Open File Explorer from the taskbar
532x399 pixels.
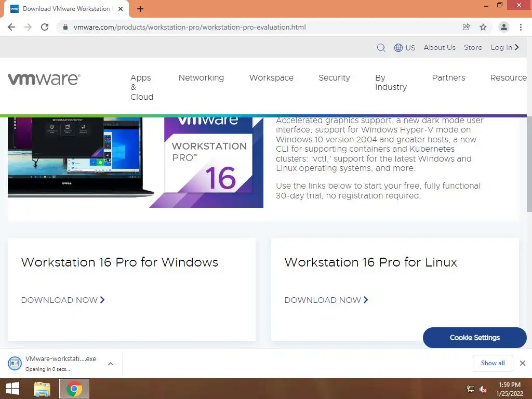click(42, 389)
